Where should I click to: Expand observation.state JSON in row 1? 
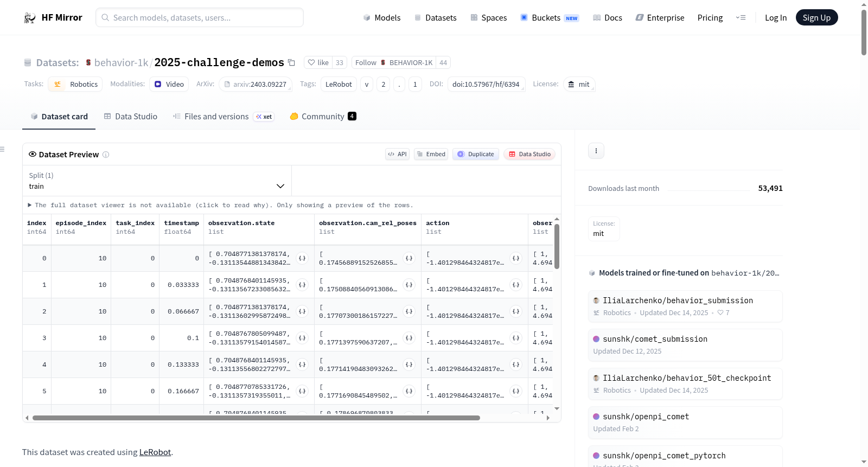(x=303, y=285)
